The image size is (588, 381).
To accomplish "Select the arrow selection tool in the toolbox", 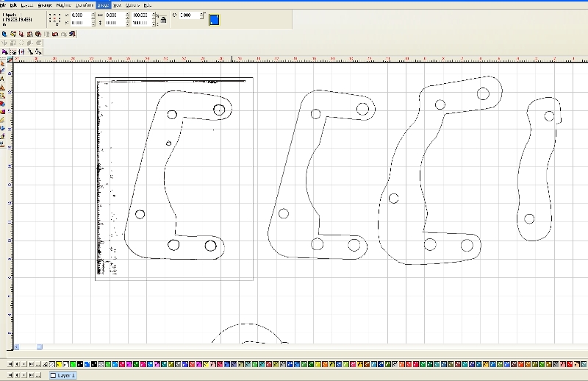I will (3, 64).
